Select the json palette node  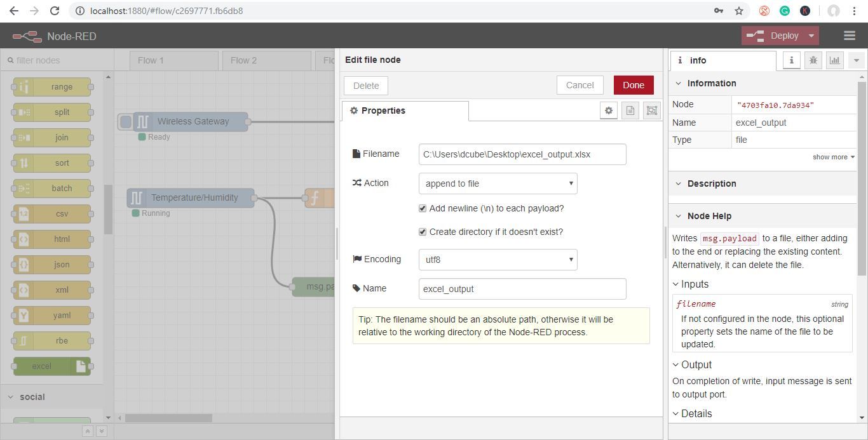52,265
